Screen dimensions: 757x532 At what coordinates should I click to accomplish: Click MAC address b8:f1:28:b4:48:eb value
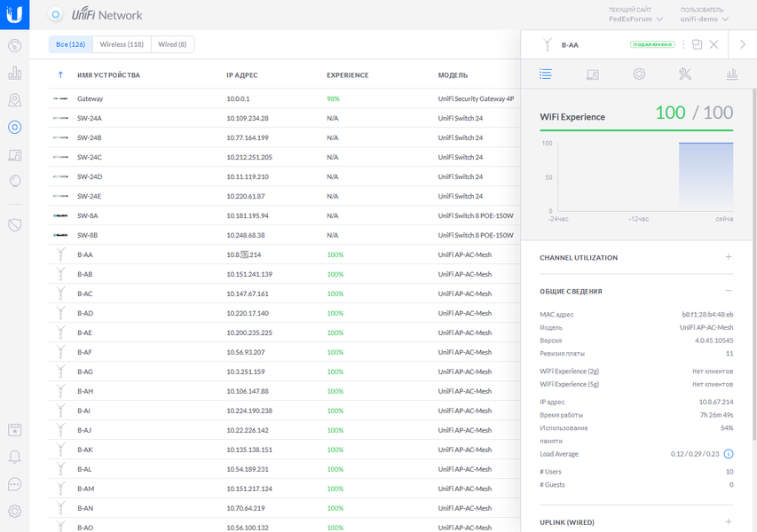pos(707,315)
